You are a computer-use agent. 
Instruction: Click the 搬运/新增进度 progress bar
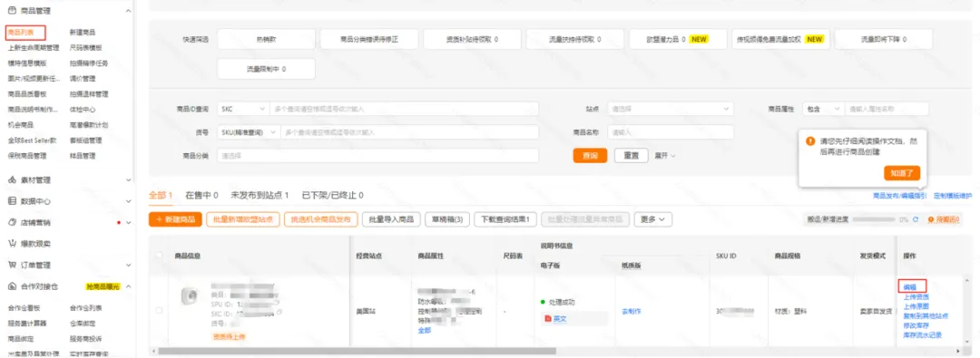point(875,220)
